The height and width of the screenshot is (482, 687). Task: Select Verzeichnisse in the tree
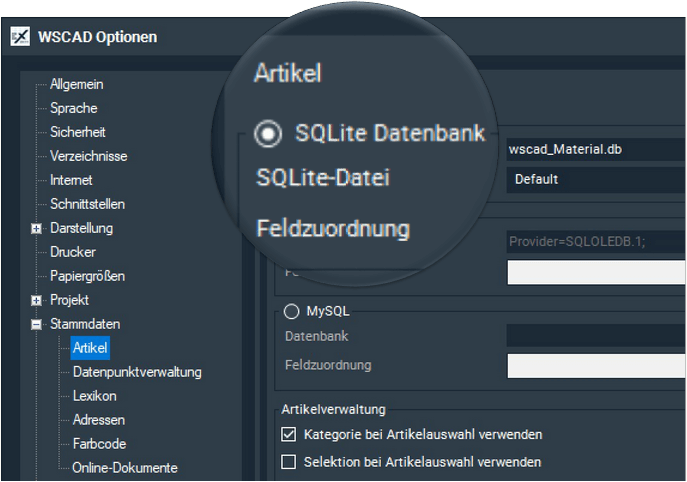[x=88, y=157]
